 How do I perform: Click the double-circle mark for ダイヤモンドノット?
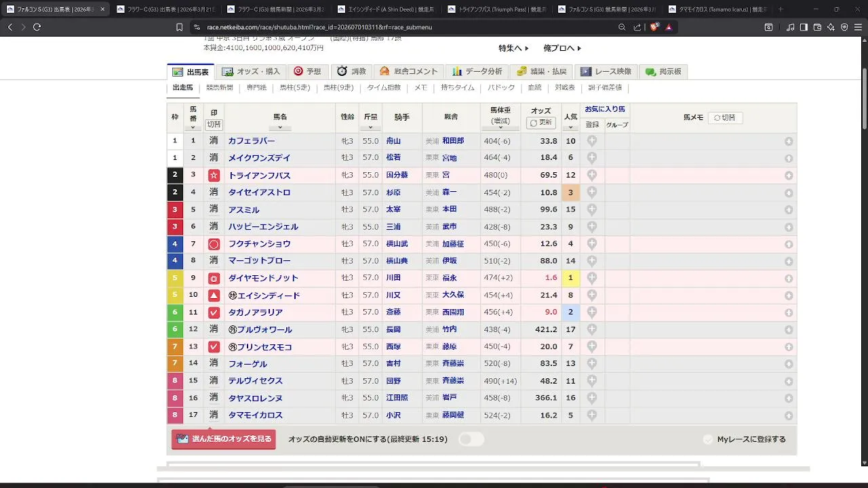click(x=214, y=278)
